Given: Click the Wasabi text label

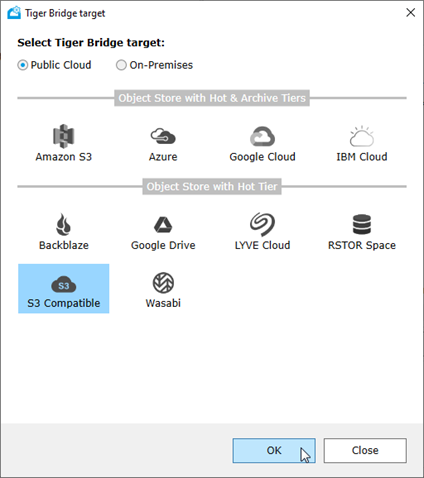Looking at the screenshot, I should tap(163, 303).
